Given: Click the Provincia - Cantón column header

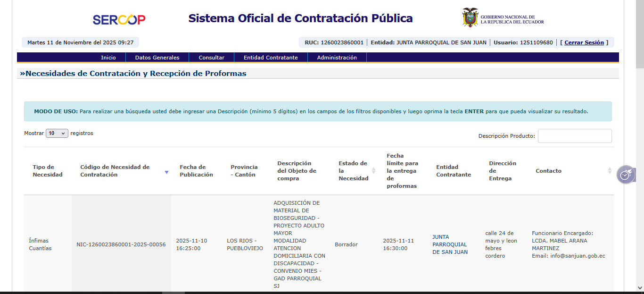Looking at the screenshot, I should [x=244, y=171].
